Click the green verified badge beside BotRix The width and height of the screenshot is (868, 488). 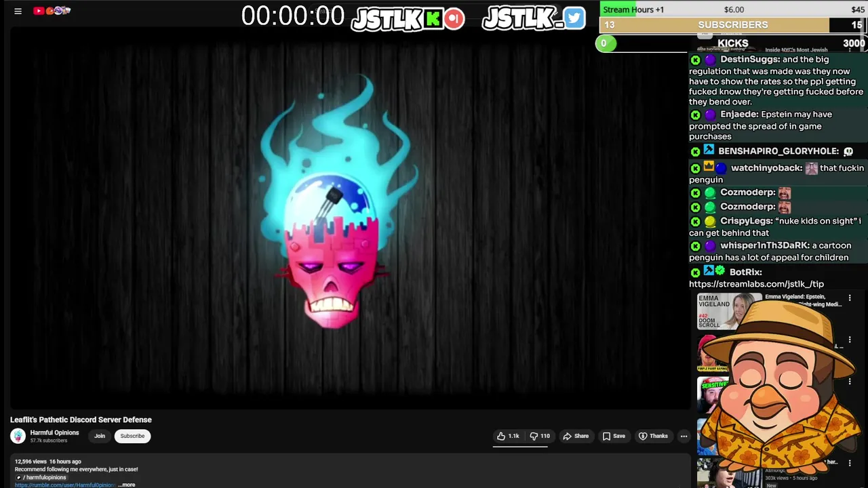tap(720, 270)
